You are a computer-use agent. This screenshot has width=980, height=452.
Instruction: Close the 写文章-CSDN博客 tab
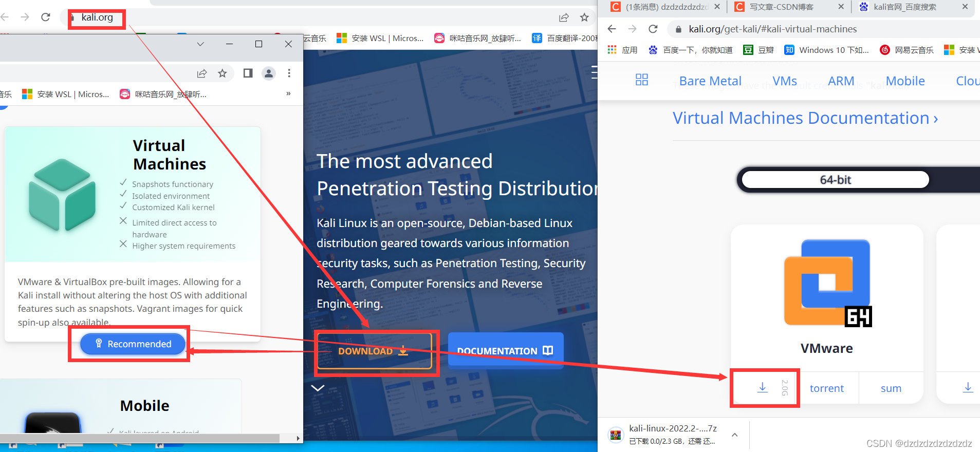(x=841, y=7)
